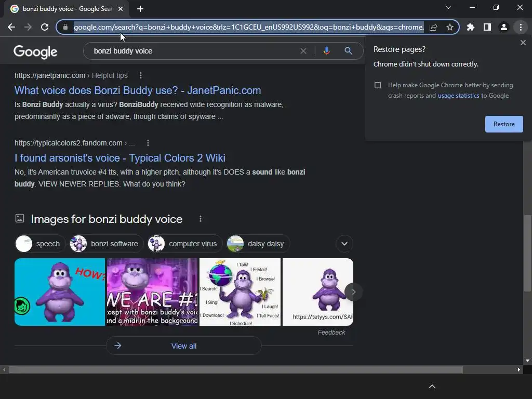Open the tab search chevron in title bar
The height and width of the screenshot is (399, 532).
(x=448, y=7)
